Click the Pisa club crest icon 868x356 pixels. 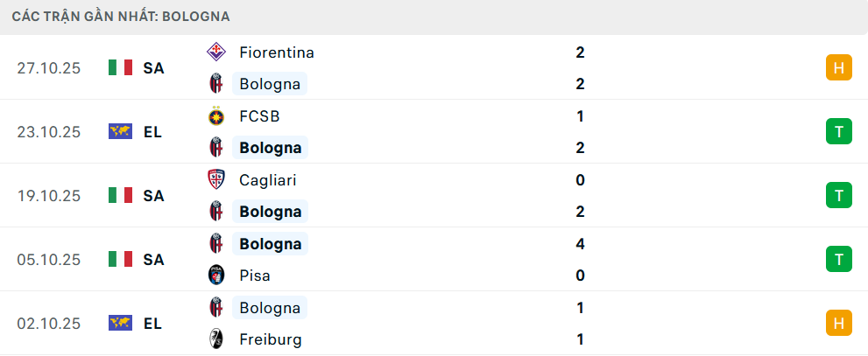(x=215, y=276)
